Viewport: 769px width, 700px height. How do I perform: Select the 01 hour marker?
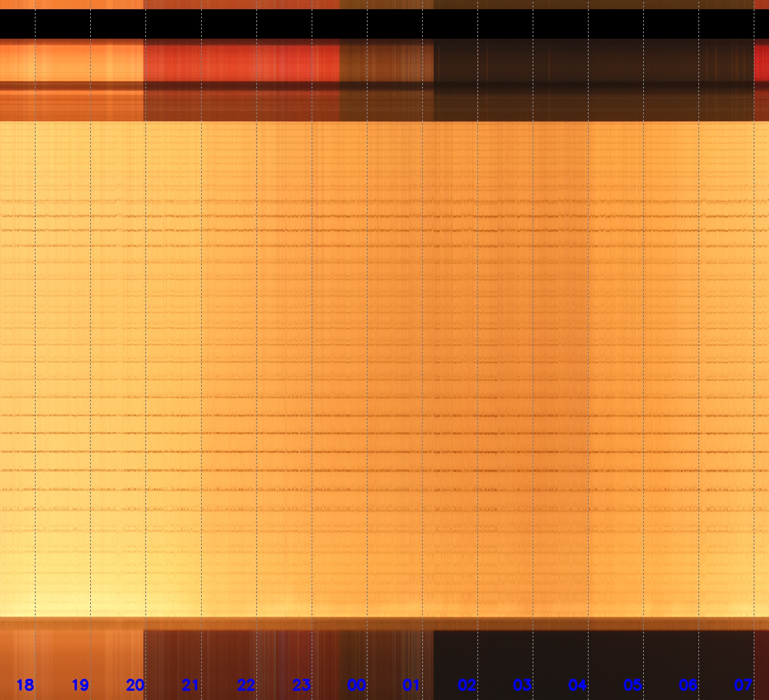[x=411, y=685]
